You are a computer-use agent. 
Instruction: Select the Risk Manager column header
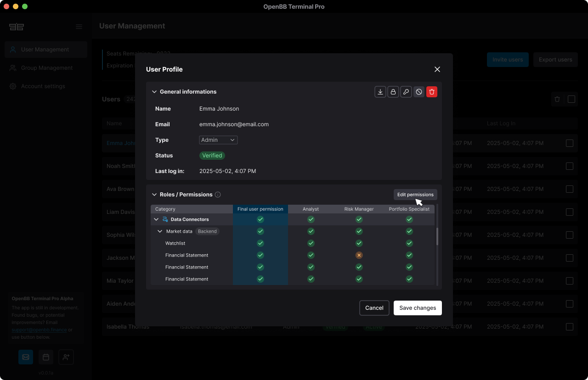[x=359, y=209]
